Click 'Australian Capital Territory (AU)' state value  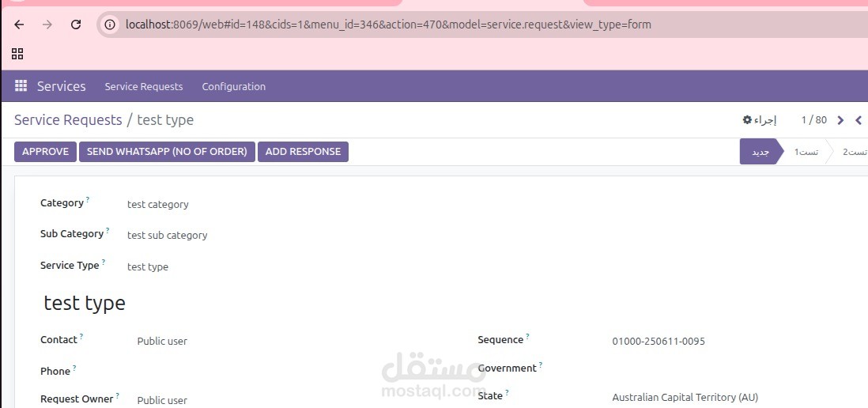tap(685, 397)
